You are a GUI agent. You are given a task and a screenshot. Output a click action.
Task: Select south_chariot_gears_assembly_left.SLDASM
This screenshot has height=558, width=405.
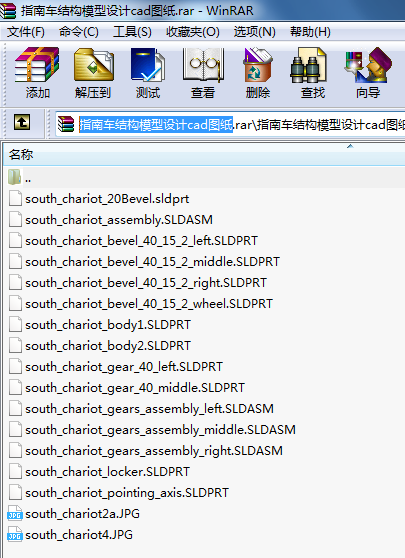(149, 409)
